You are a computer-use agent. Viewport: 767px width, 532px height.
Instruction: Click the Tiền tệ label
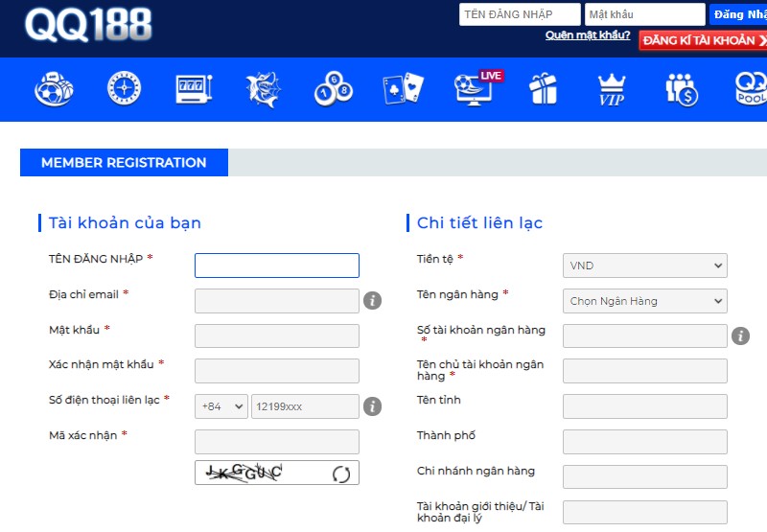click(x=435, y=259)
